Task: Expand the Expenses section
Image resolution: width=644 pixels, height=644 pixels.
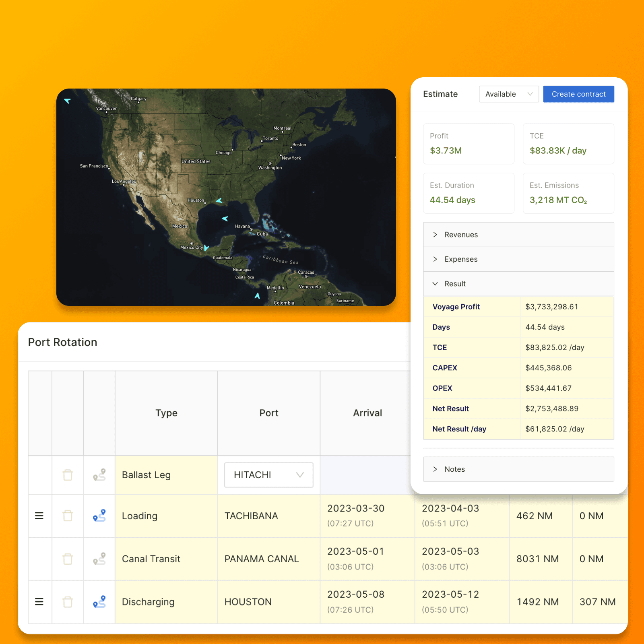Action: tap(518, 259)
